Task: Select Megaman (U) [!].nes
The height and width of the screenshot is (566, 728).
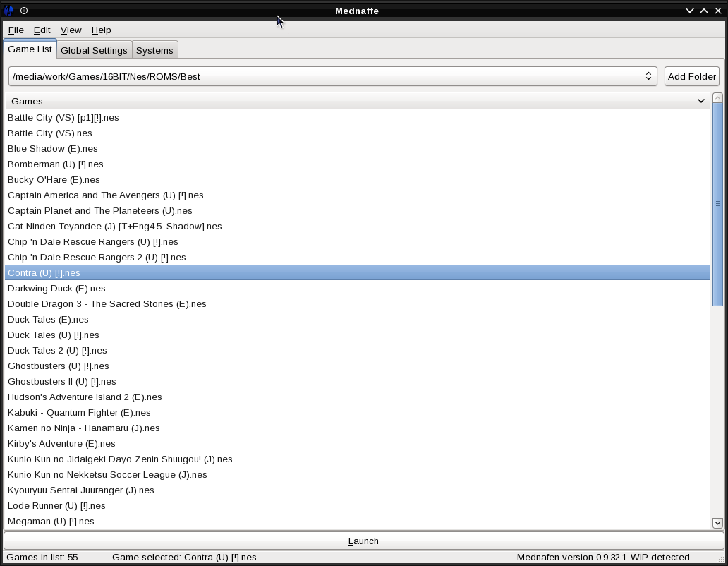Action: (358, 522)
